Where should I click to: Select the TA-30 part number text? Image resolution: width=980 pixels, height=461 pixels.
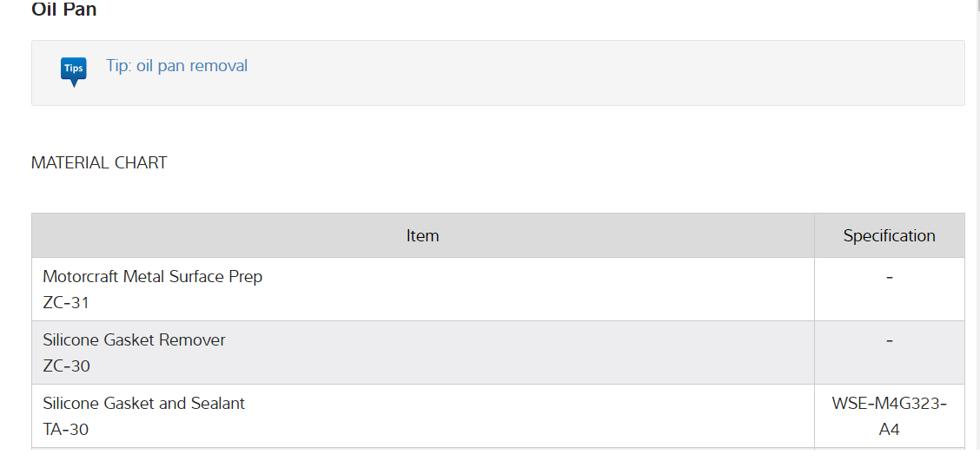click(x=65, y=430)
